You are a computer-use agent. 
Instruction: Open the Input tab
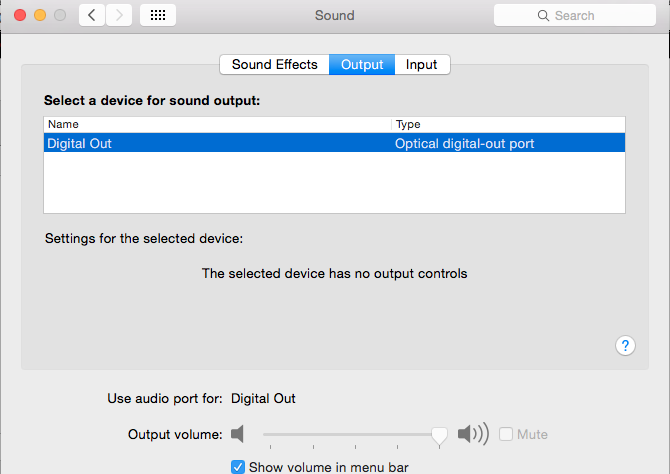pos(421,64)
